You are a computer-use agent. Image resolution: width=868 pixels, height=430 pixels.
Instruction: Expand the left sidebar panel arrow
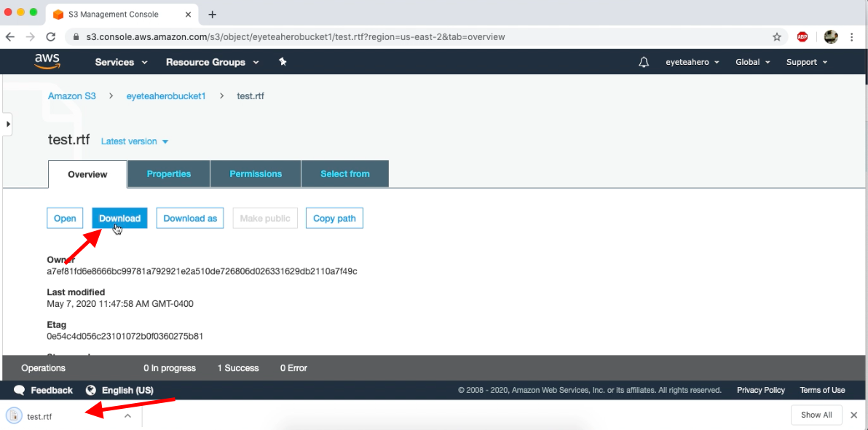coord(7,124)
